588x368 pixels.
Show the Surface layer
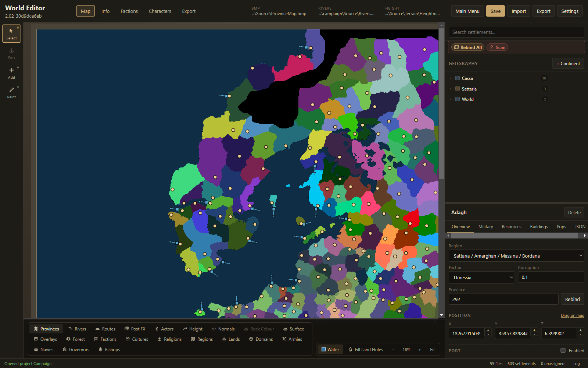coord(293,329)
